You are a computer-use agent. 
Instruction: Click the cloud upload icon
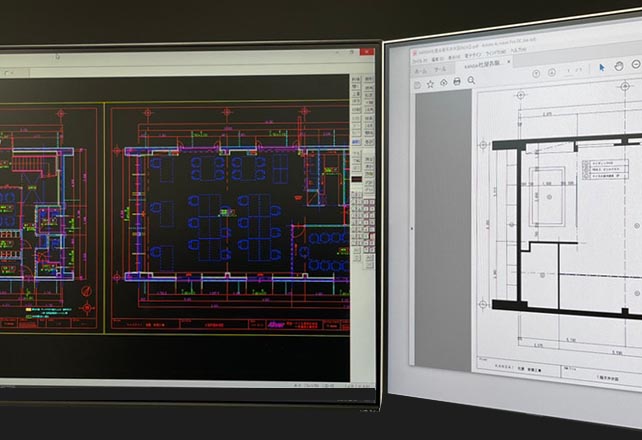coord(443,84)
